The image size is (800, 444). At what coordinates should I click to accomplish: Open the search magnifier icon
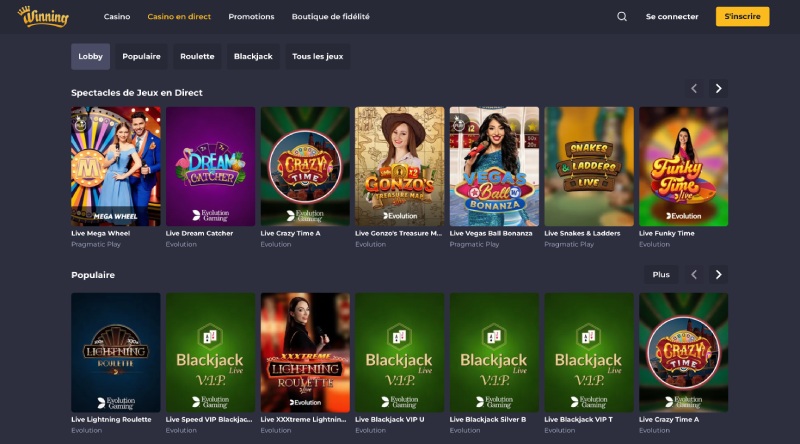click(621, 16)
